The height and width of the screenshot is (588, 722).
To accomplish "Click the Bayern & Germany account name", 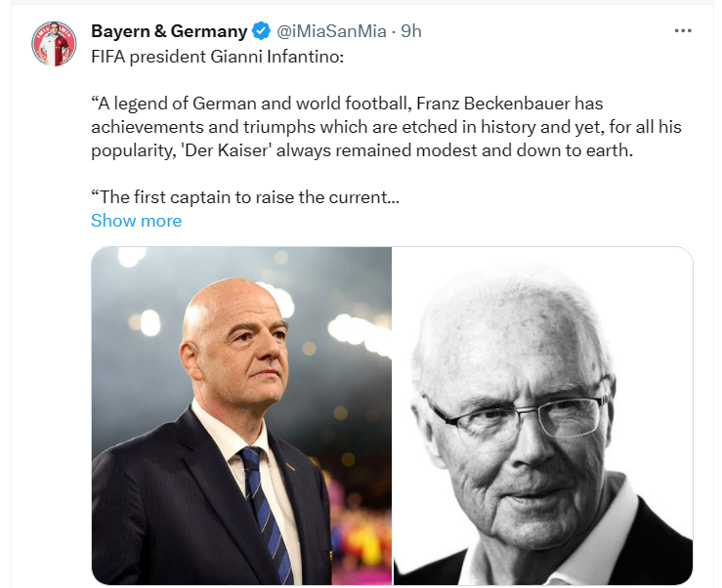I will pos(168,31).
